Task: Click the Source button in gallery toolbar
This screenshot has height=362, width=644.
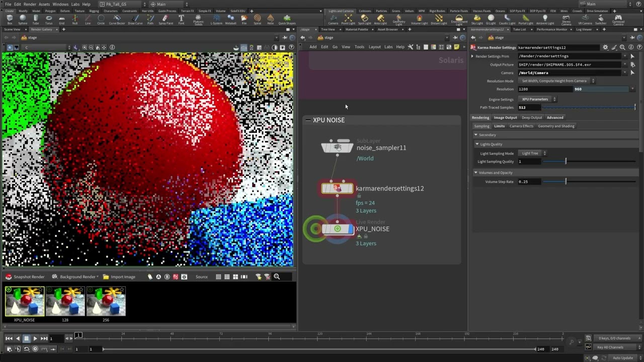Action: point(202,277)
